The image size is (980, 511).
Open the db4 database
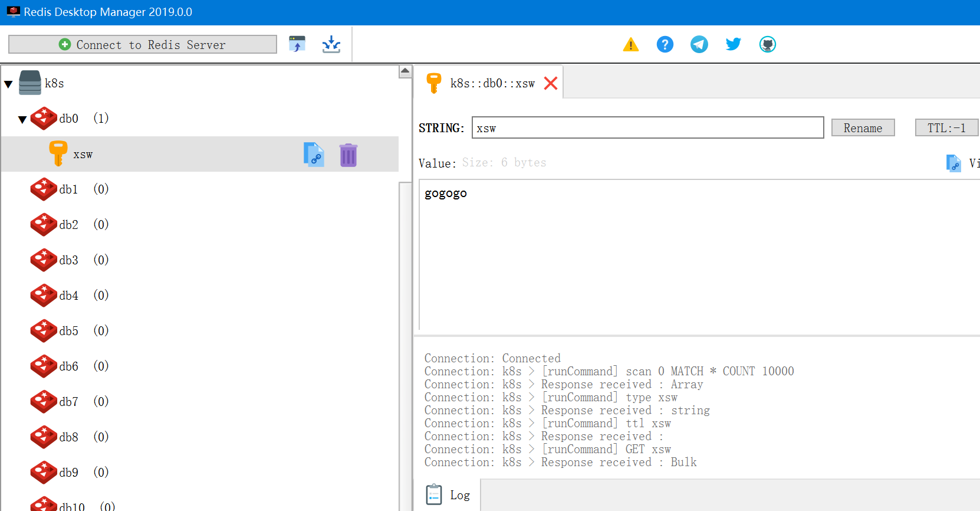pos(69,296)
